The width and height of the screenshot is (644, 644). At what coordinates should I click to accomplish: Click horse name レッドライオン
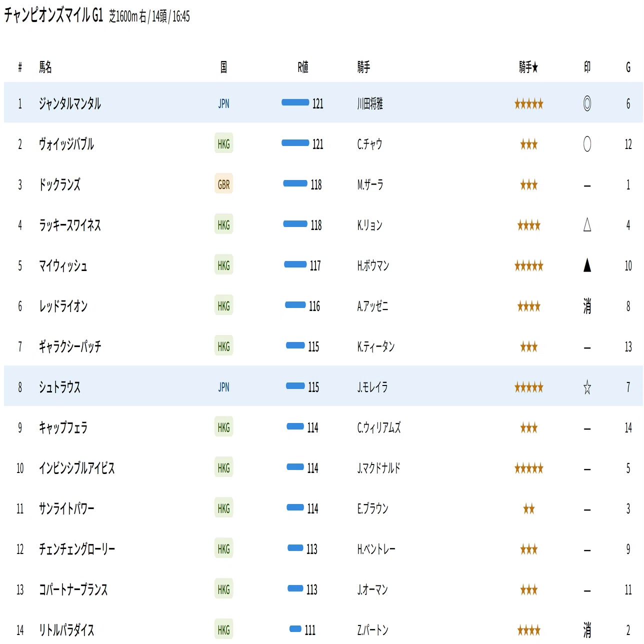click(63, 306)
